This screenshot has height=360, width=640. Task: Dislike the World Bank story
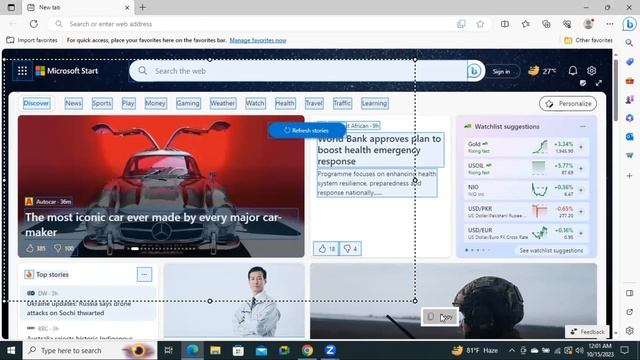tap(350, 249)
